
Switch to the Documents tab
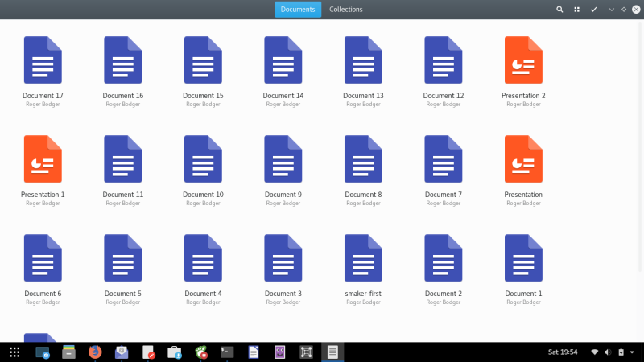coord(298,10)
